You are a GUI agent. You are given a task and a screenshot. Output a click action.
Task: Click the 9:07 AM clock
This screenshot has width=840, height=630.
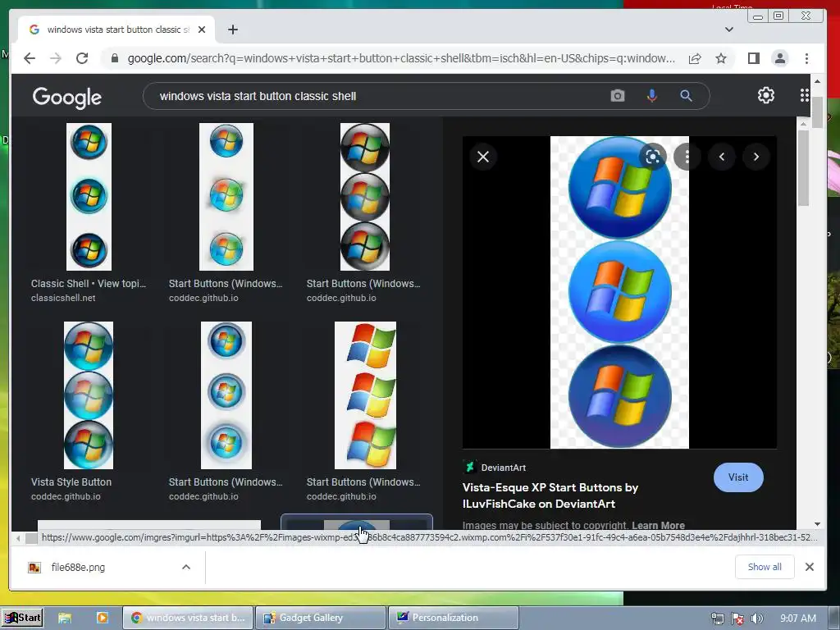797,619
